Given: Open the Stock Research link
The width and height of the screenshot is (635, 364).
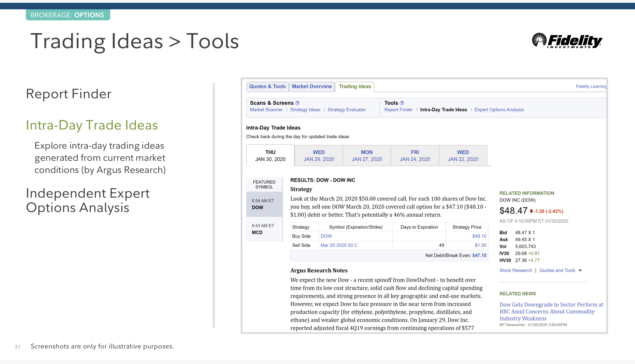Looking at the screenshot, I should [516, 271].
